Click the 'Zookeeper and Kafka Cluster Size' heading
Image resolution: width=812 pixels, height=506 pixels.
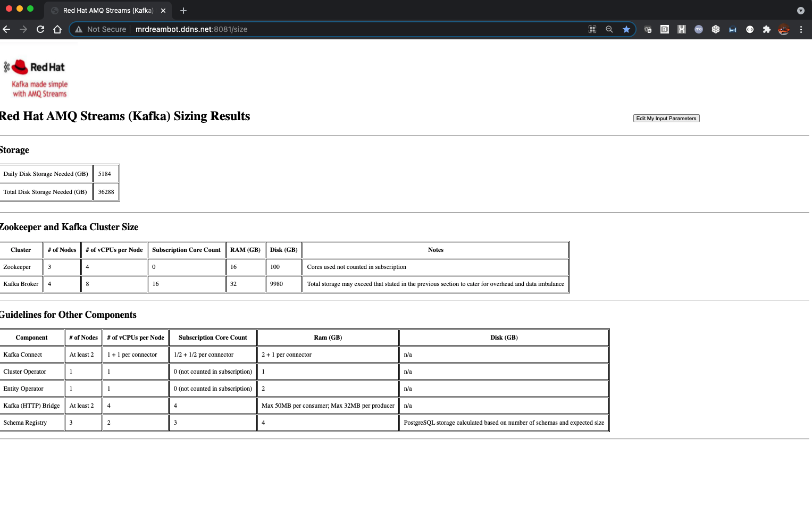coord(69,227)
